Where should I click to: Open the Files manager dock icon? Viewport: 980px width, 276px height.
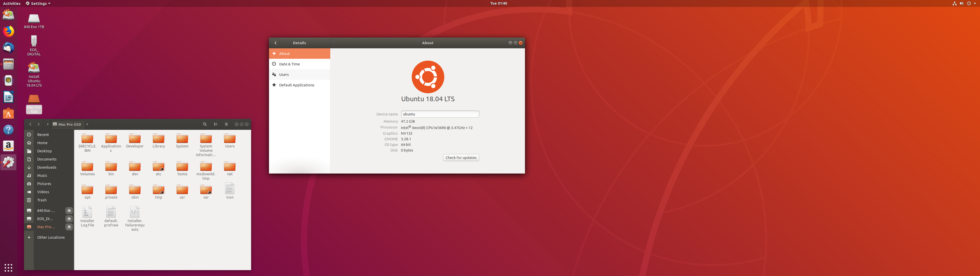[8, 64]
